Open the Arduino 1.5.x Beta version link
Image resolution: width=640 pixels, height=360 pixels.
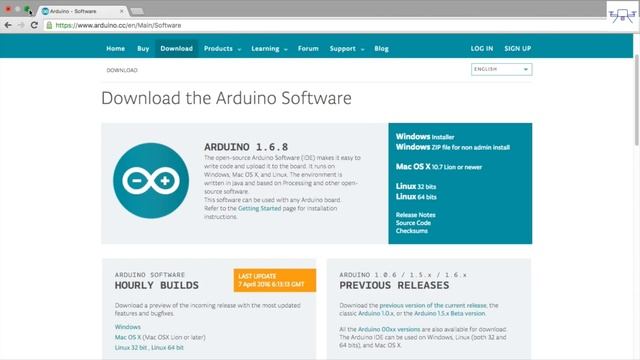coord(450,313)
